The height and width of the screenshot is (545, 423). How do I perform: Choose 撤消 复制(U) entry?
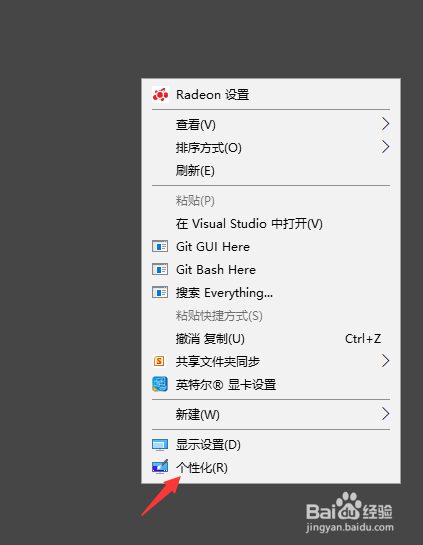point(271,338)
